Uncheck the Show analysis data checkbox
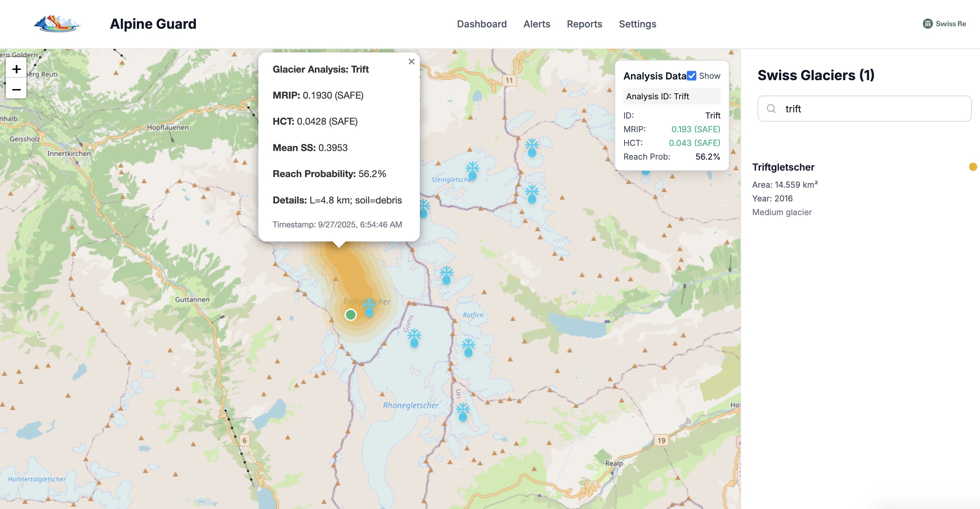 (692, 76)
